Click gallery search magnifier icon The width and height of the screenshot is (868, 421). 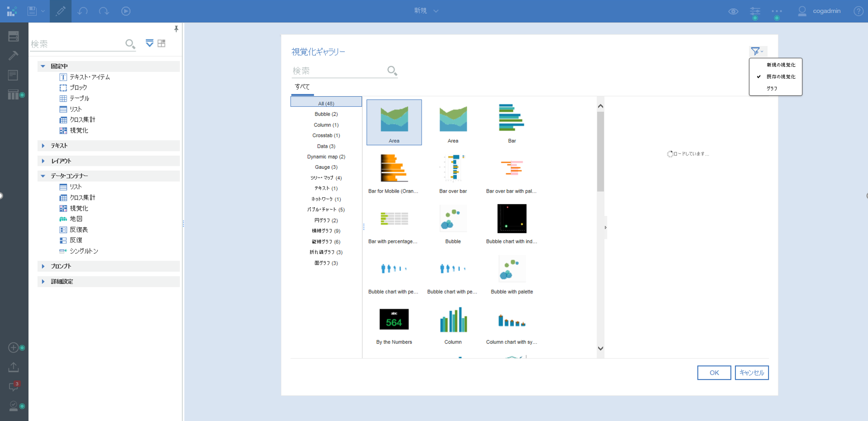click(x=392, y=71)
